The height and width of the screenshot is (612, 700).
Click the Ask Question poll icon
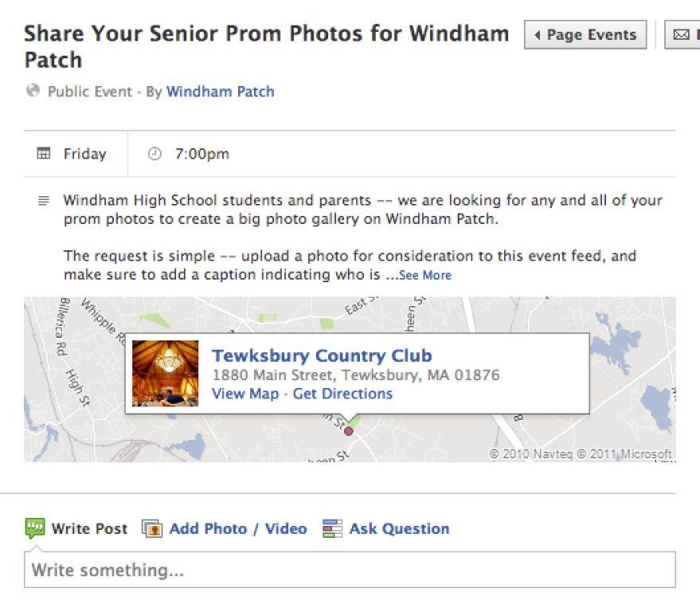(x=332, y=528)
